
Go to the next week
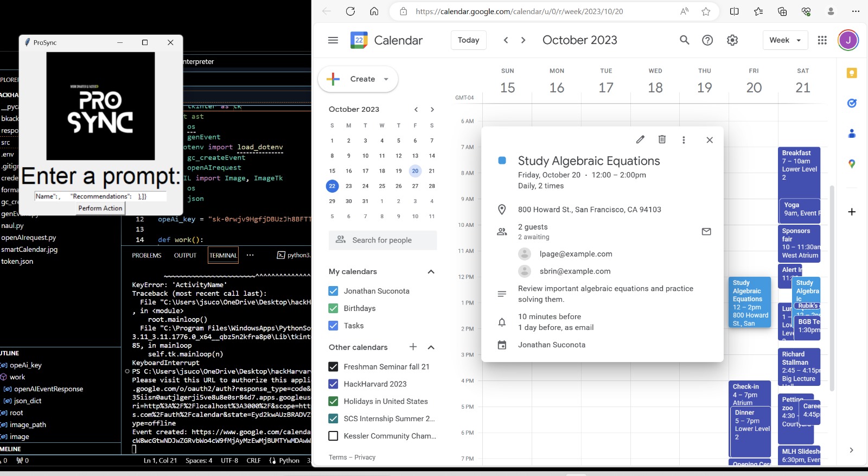coord(523,40)
